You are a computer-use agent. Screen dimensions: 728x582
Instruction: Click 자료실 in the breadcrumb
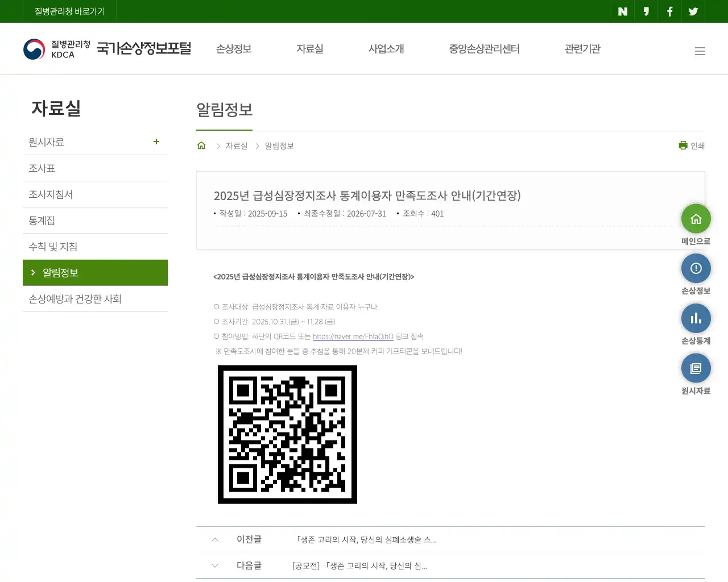pyautogui.click(x=237, y=146)
